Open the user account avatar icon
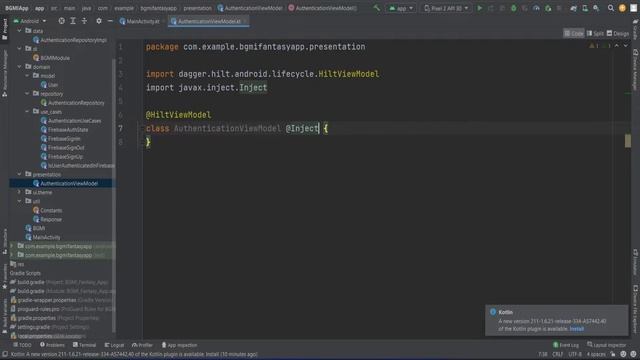The height and width of the screenshot is (360, 640). (x=622, y=8)
